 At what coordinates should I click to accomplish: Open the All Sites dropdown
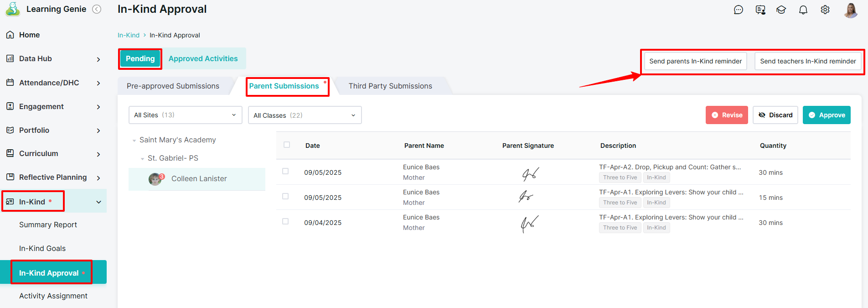point(185,115)
